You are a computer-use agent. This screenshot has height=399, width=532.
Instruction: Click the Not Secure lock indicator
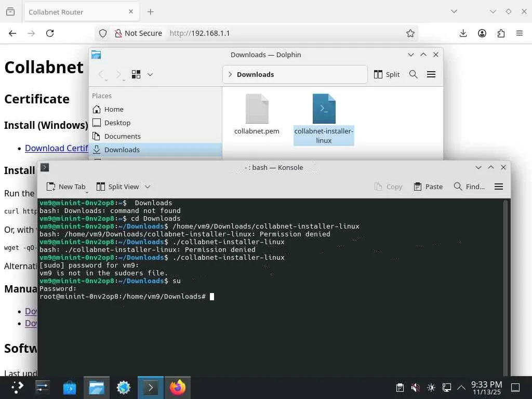(x=138, y=33)
